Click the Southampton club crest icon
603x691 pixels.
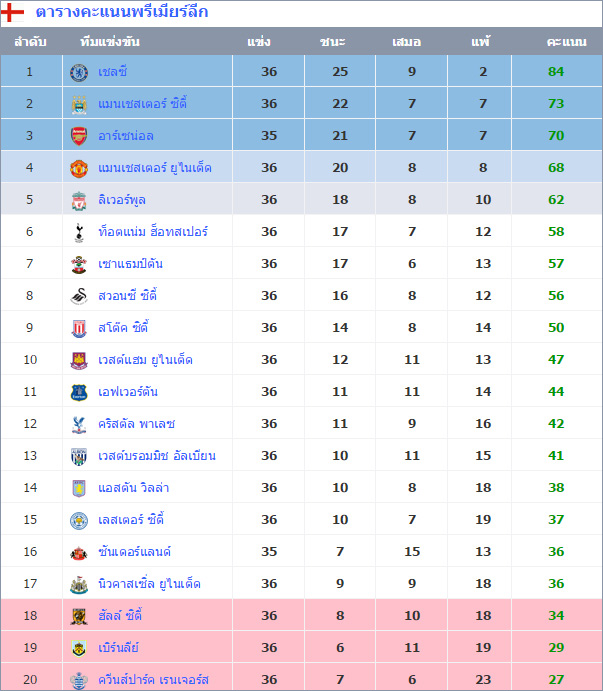point(79,264)
